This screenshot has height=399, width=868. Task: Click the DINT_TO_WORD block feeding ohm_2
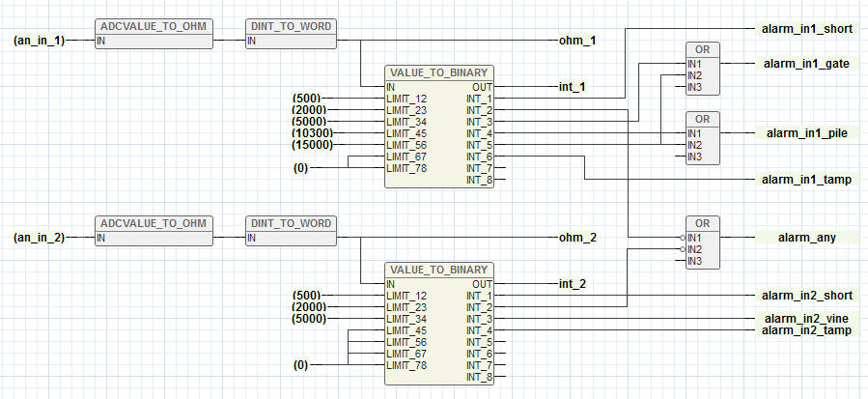pyautogui.click(x=290, y=223)
